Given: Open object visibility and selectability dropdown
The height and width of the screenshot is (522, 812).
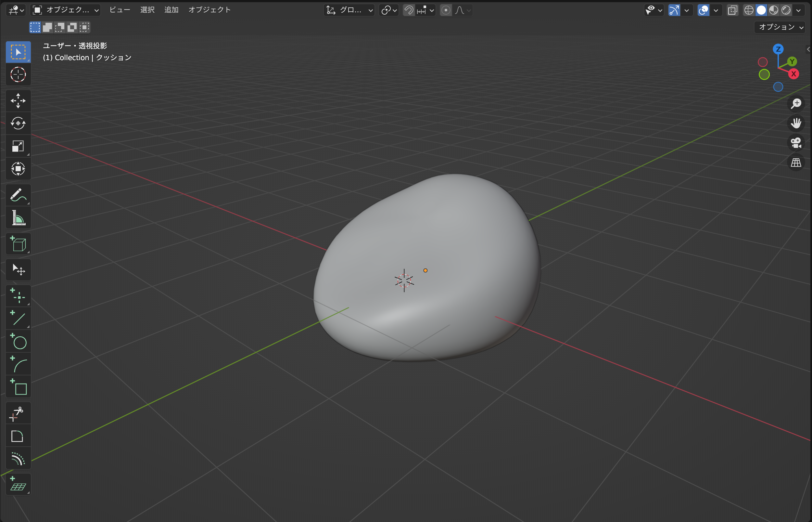Looking at the screenshot, I should pyautogui.click(x=654, y=10).
